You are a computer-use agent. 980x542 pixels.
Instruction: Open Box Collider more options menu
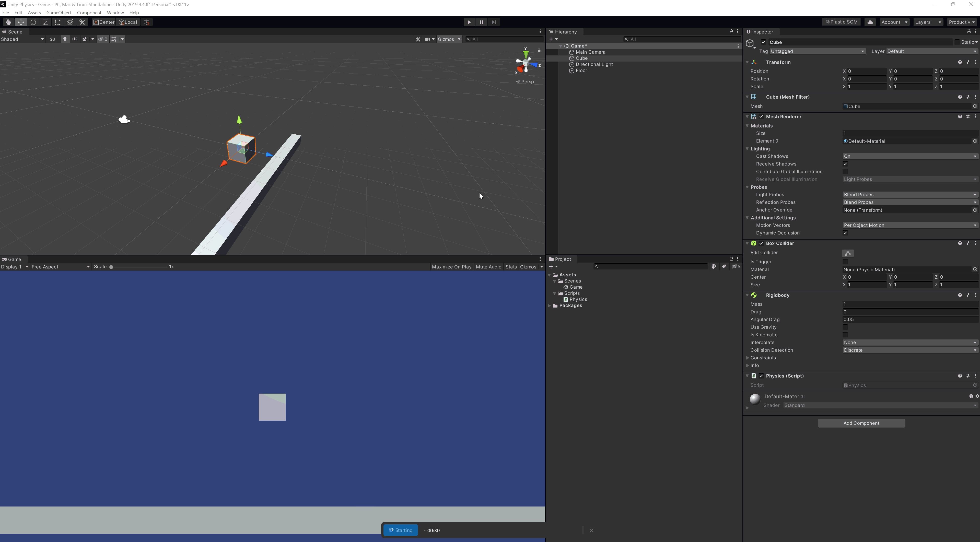pyautogui.click(x=975, y=243)
